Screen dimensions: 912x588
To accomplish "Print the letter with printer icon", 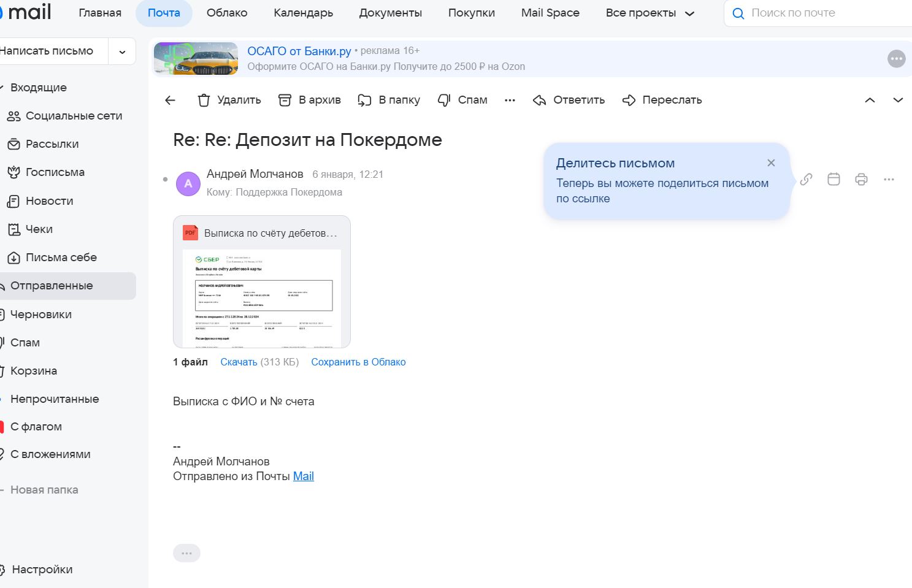I will 861,179.
